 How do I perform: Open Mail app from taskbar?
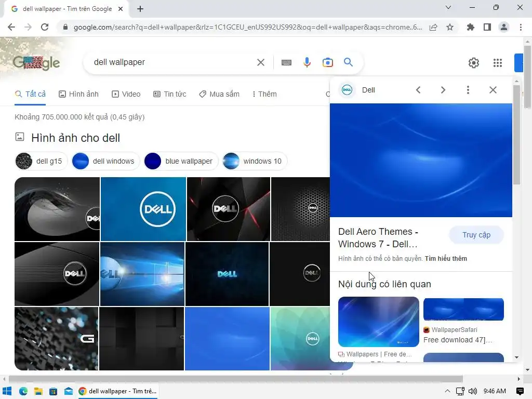[69, 391]
